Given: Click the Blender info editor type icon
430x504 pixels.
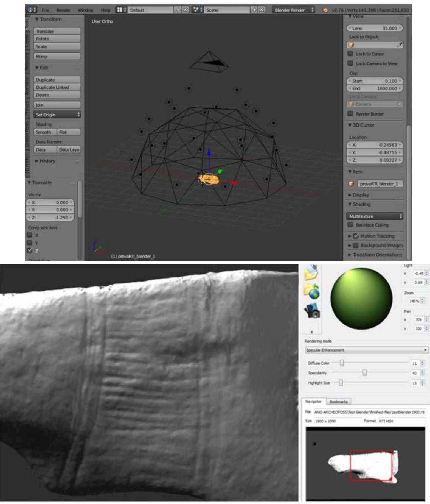Looking at the screenshot, I should pyautogui.click(x=32, y=10).
